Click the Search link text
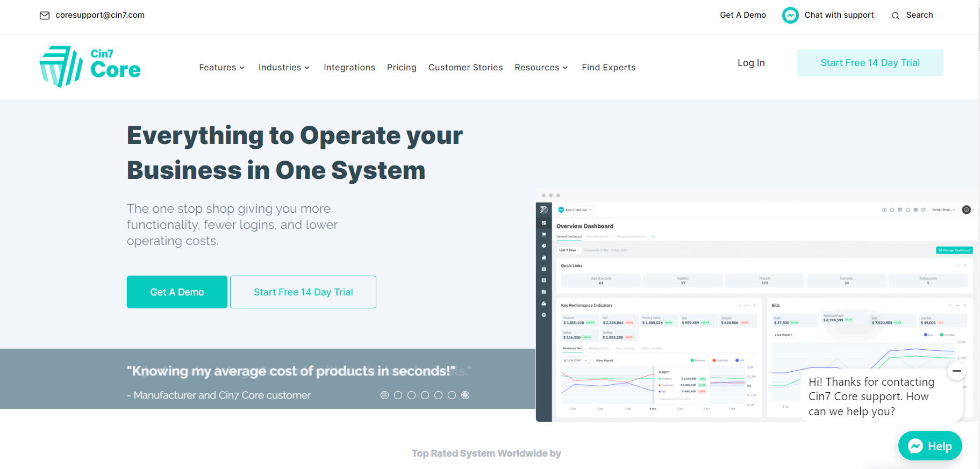This screenshot has height=469, width=980. coord(920,15)
